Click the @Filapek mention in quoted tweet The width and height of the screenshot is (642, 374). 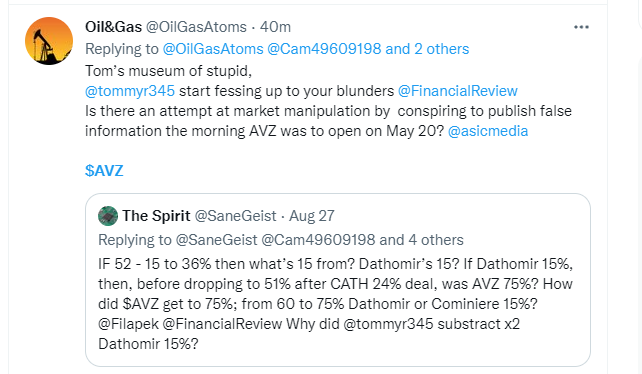[x=128, y=324]
